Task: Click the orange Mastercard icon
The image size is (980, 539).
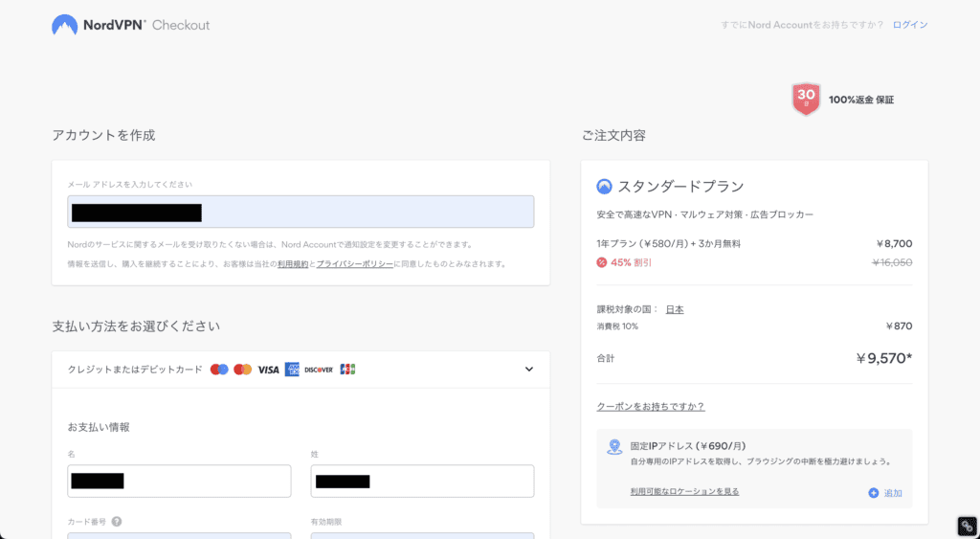Action: (242, 370)
